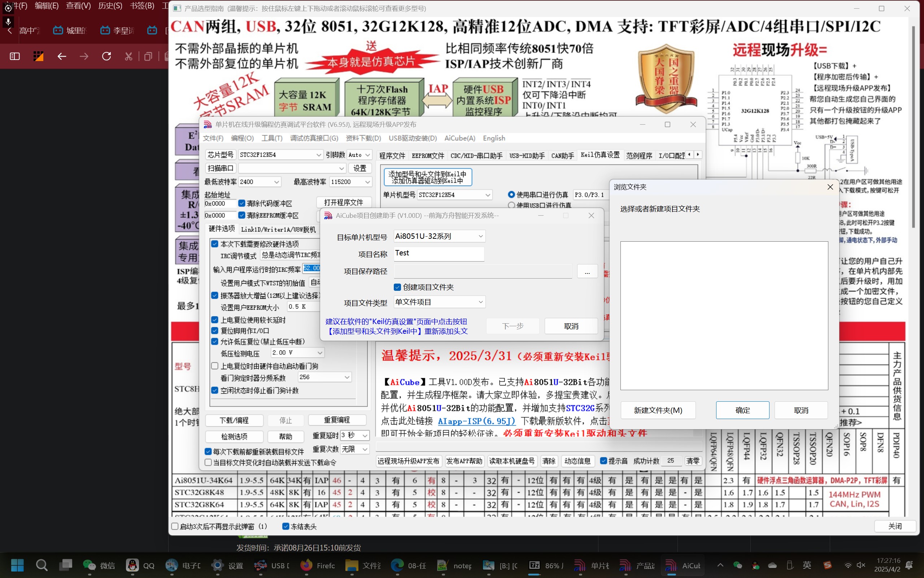Toggle 提示音 checkbox

pyautogui.click(x=603, y=461)
